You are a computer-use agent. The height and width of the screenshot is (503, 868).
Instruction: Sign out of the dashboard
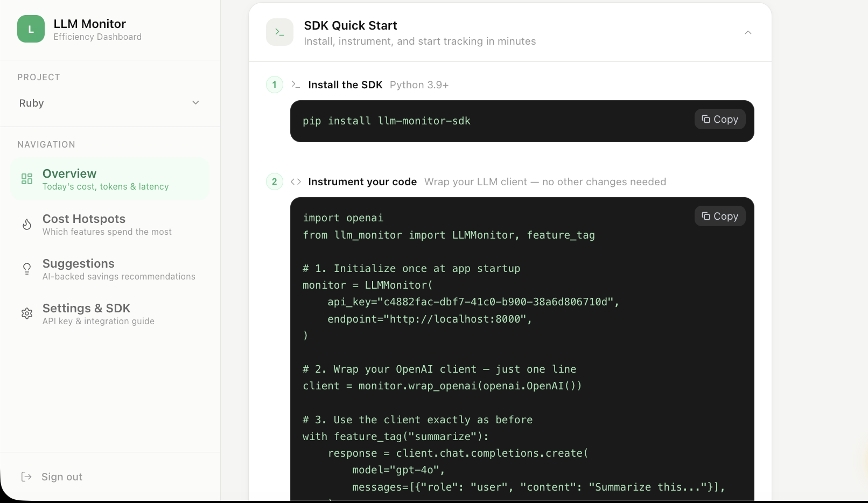click(x=61, y=477)
